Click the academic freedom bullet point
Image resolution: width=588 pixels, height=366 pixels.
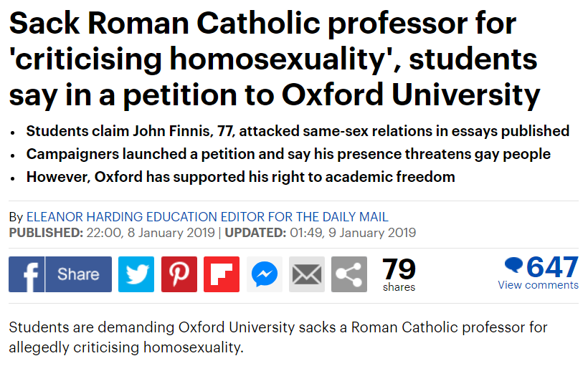(241, 177)
